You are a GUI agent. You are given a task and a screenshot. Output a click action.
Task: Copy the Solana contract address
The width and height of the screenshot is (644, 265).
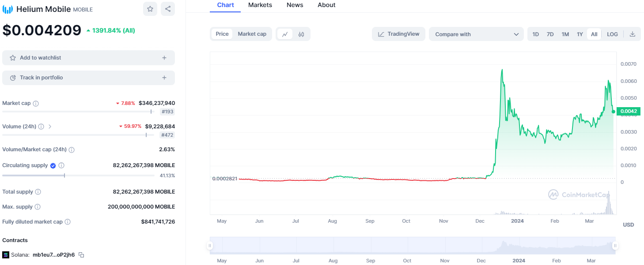click(81, 255)
